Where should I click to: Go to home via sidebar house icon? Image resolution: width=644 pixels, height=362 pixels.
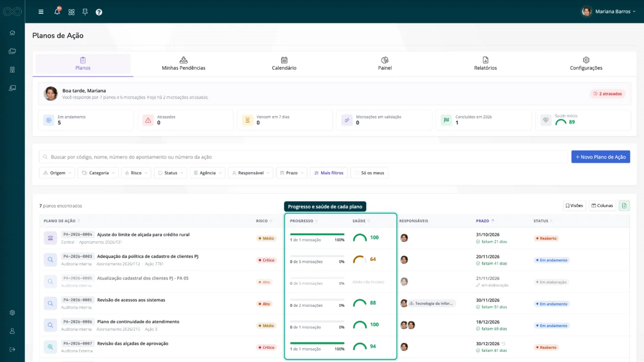(x=12, y=33)
